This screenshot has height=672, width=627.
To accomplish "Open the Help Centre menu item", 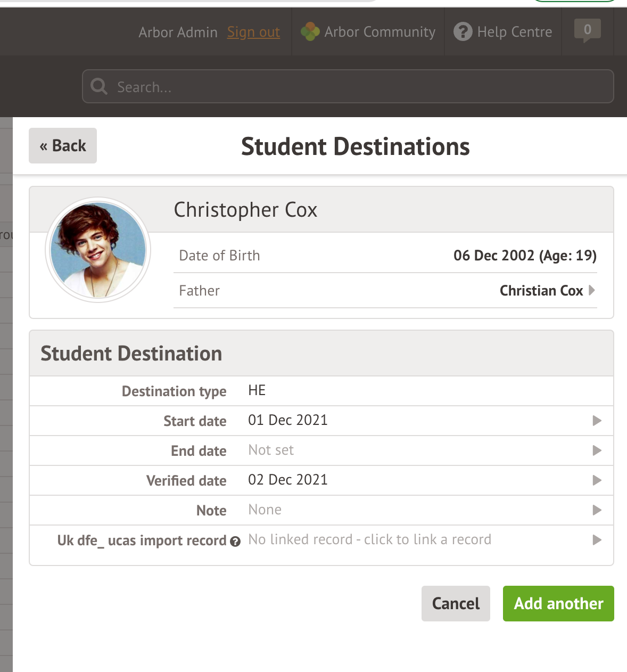I will (x=514, y=32).
